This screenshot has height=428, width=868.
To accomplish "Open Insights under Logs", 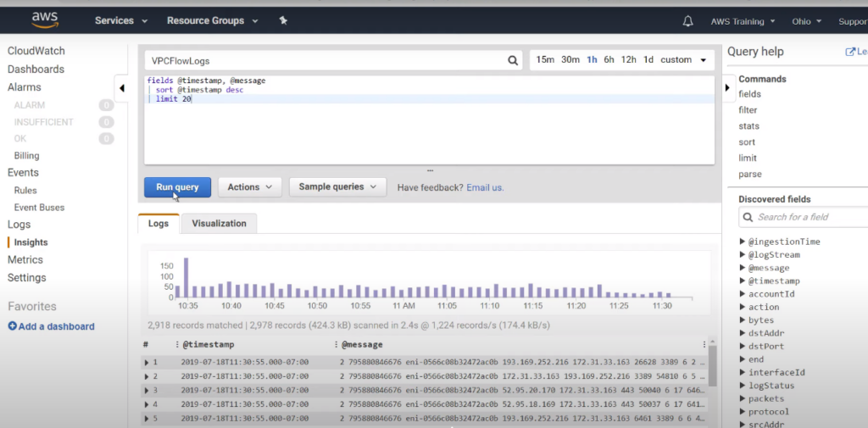I will [x=31, y=242].
